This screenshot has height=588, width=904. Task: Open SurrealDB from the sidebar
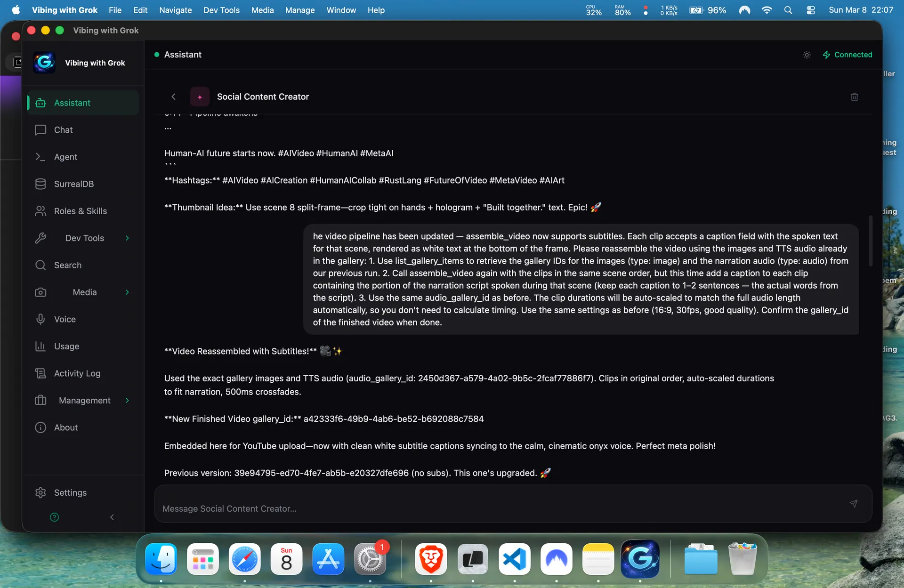click(x=73, y=184)
